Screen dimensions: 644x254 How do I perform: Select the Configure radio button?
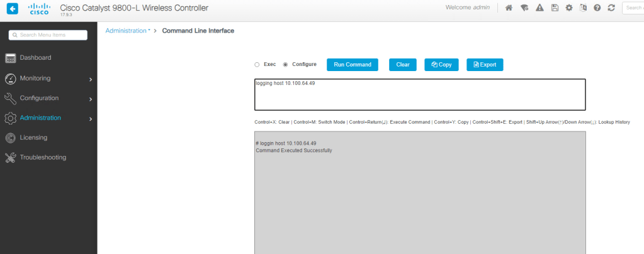tap(285, 64)
